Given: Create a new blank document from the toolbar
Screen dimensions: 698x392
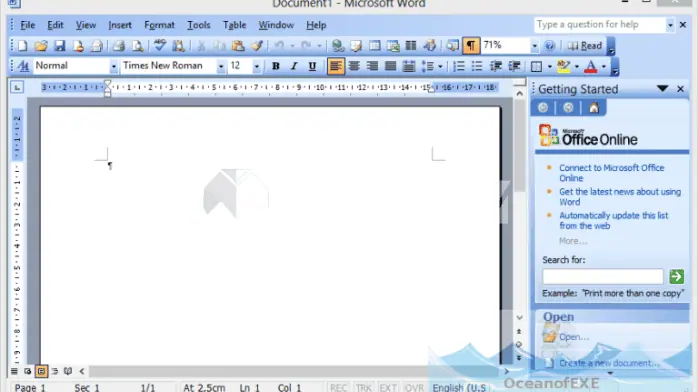Looking at the screenshot, I should coord(22,46).
